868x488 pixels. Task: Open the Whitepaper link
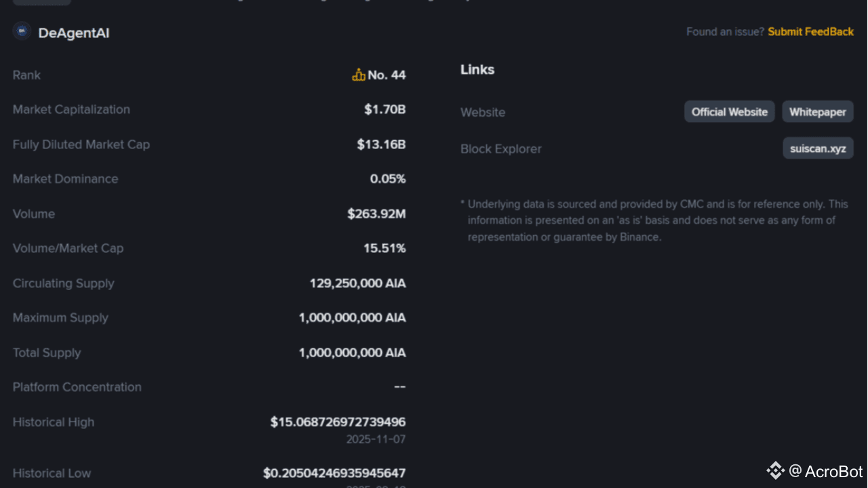(x=817, y=112)
